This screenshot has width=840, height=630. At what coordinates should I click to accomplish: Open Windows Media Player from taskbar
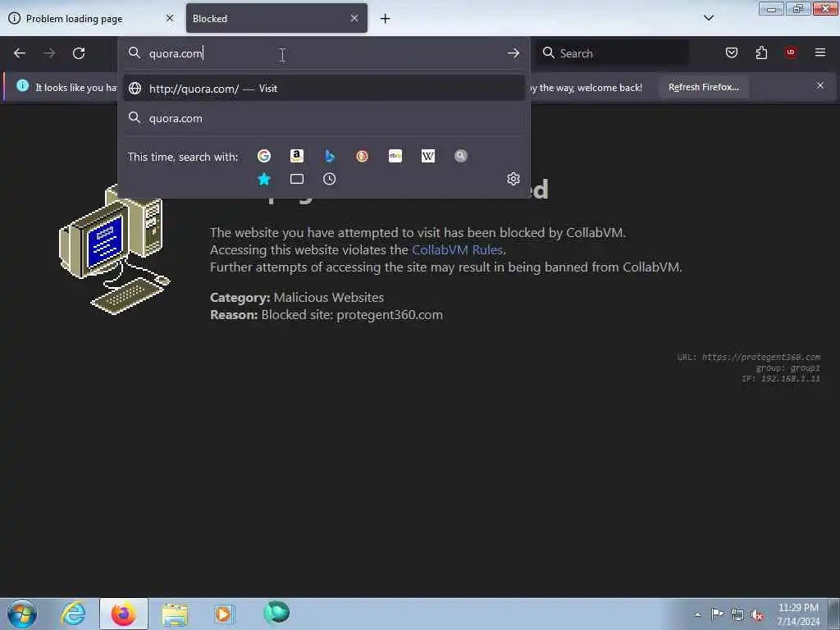(224, 614)
